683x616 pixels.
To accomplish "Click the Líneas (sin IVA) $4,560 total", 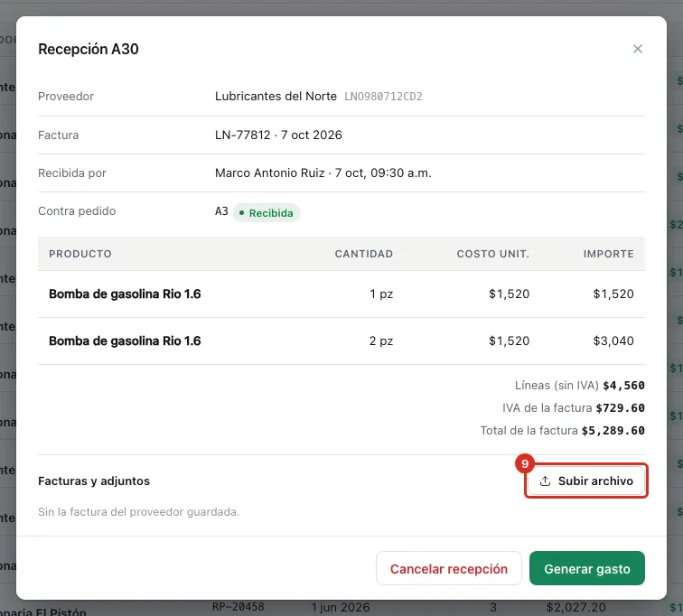I will click(x=579, y=386).
